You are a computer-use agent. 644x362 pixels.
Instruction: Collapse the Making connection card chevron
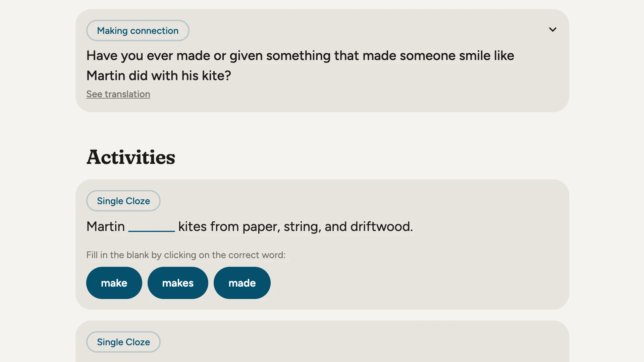coord(552,30)
